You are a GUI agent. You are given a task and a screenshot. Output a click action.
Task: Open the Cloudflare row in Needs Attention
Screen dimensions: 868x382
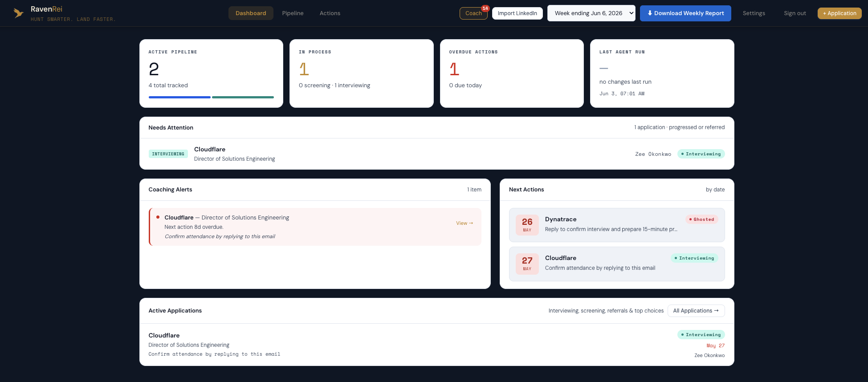436,154
